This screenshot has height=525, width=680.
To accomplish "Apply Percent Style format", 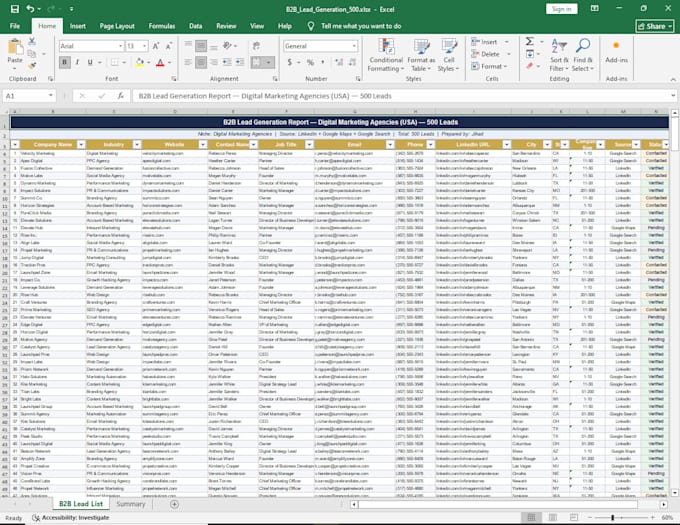I will tap(310, 62).
